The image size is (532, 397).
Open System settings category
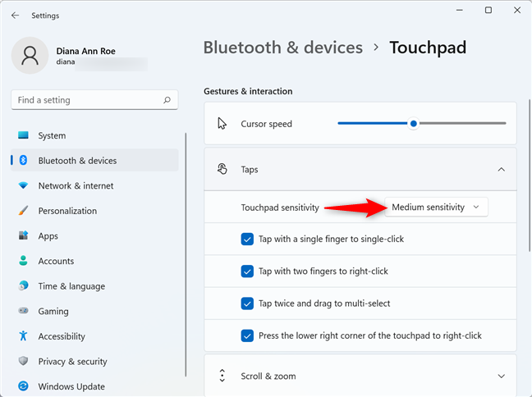pyautogui.click(x=94, y=135)
